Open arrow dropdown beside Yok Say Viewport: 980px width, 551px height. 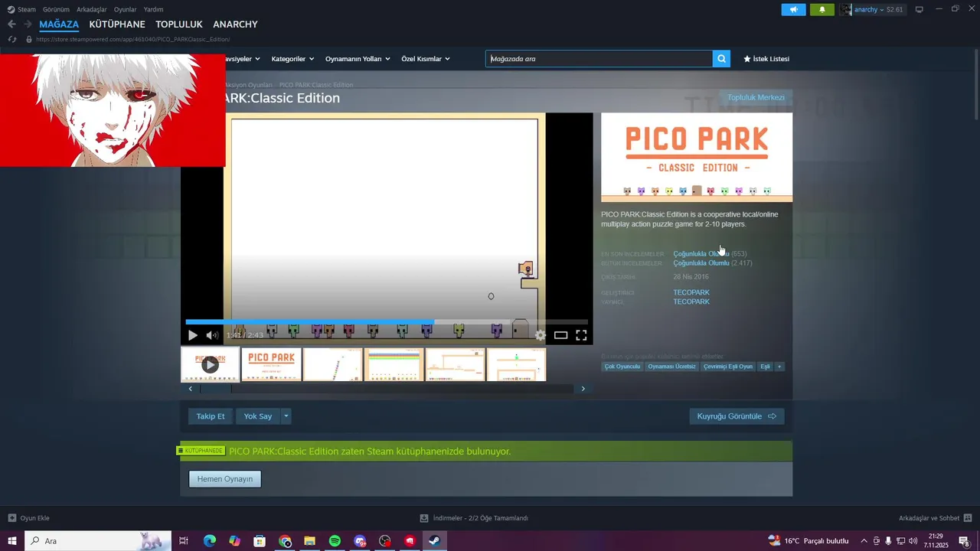pyautogui.click(x=286, y=416)
